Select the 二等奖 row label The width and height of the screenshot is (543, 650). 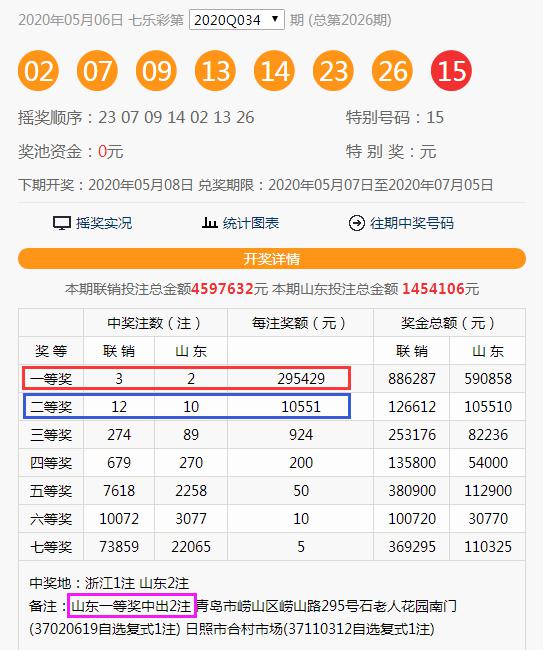click(51, 407)
